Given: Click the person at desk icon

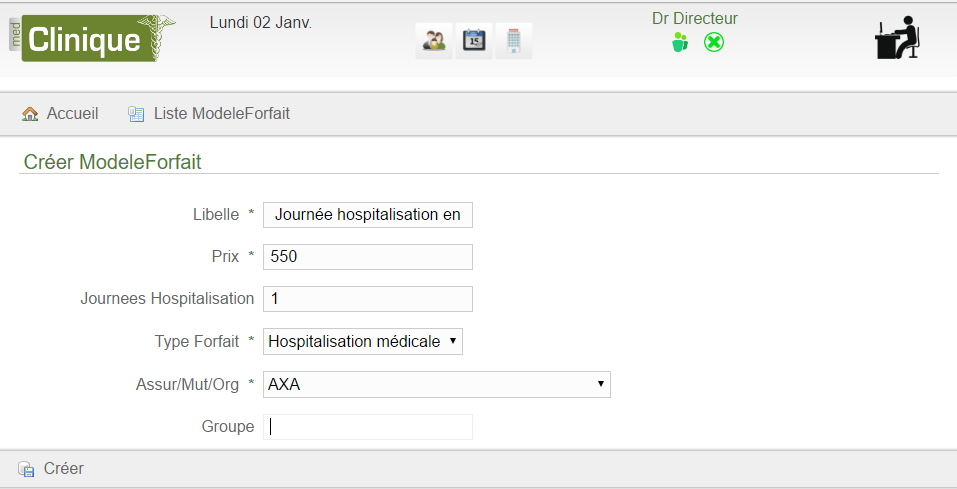Looking at the screenshot, I should click(x=897, y=38).
